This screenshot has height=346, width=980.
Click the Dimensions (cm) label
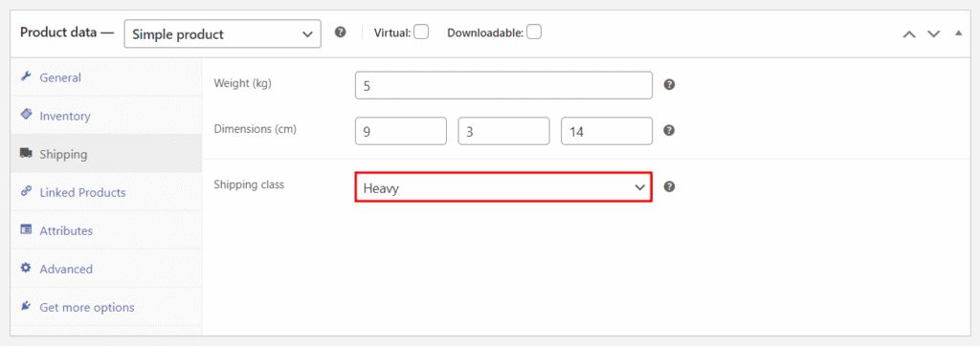point(255,129)
